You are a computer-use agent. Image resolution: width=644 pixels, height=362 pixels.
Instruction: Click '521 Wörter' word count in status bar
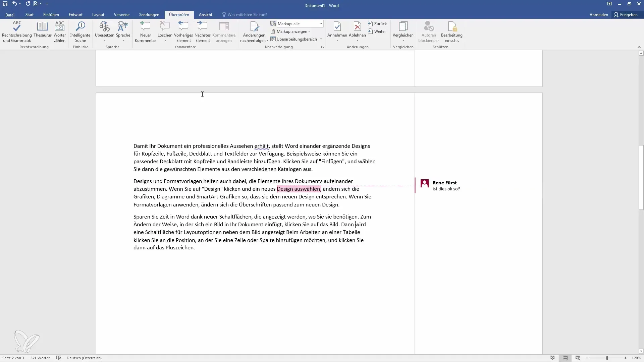coord(40,358)
